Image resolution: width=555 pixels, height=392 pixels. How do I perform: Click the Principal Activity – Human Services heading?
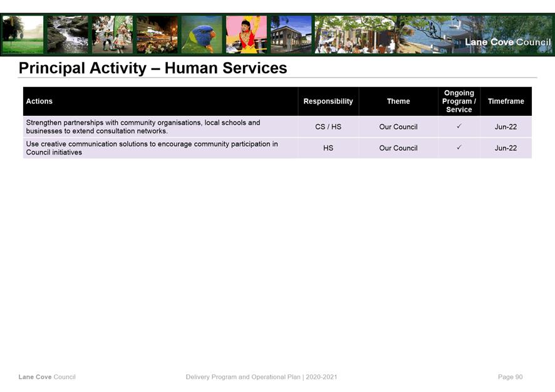click(153, 68)
